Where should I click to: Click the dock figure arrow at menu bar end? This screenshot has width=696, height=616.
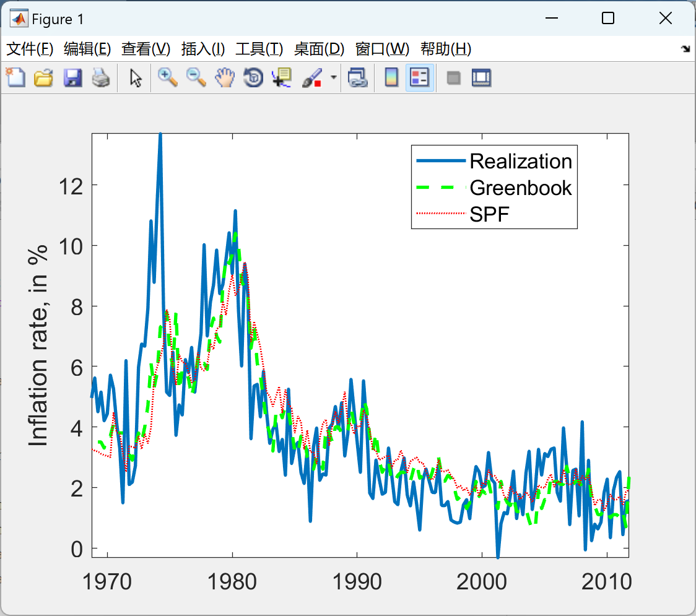pos(686,49)
